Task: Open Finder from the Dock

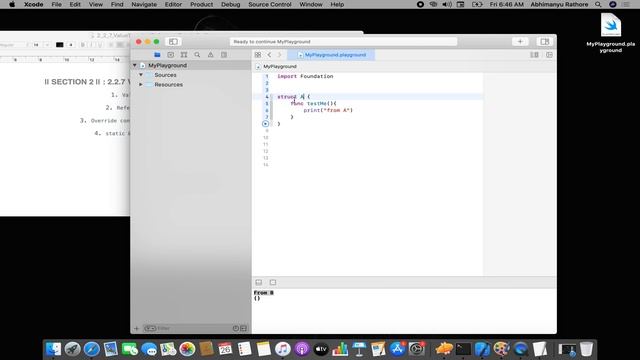Action: pyautogui.click(x=53, y=349)
